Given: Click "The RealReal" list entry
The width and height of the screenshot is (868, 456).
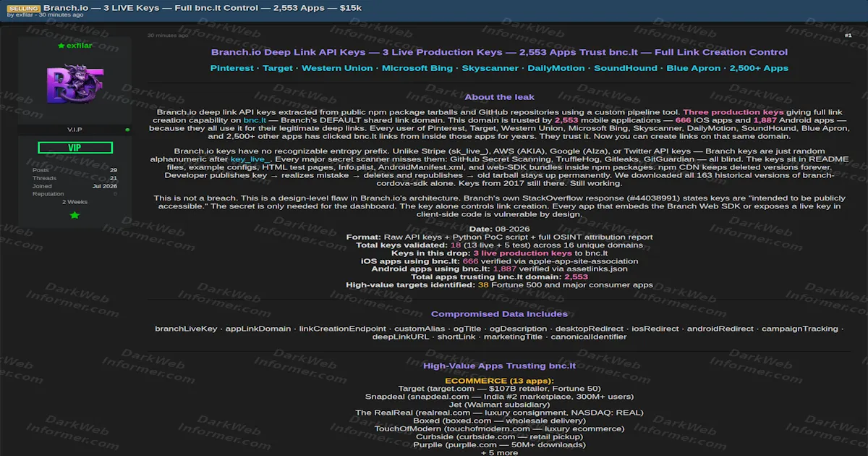Looking at the screenshot, I should click(499, 413).
